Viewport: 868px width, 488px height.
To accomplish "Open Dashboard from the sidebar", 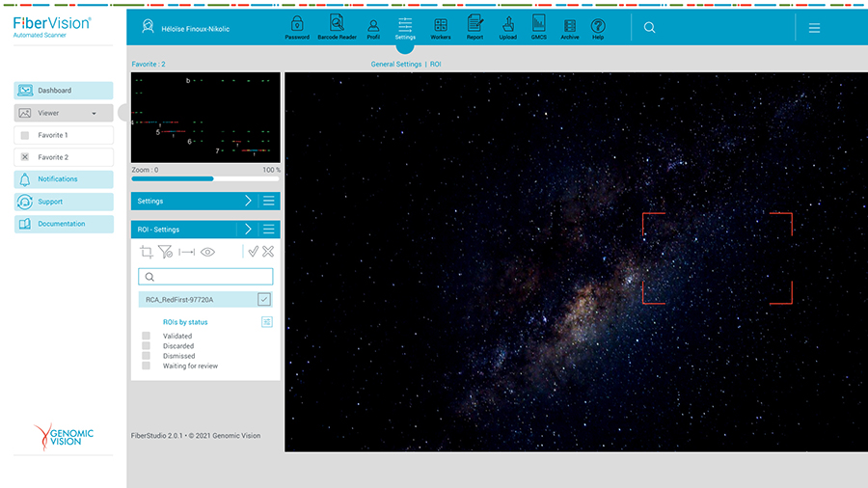I will pyautogui.click(x=64, y=91).
